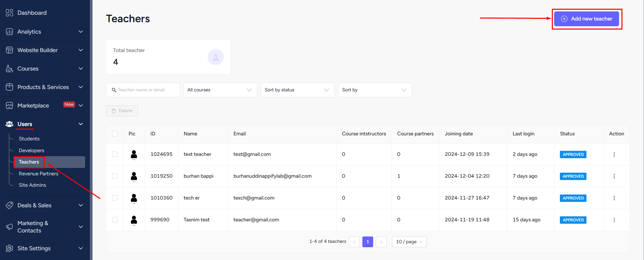Toggle the select-all checkbox in table header

pyautogui.click(x=115, y=134)
